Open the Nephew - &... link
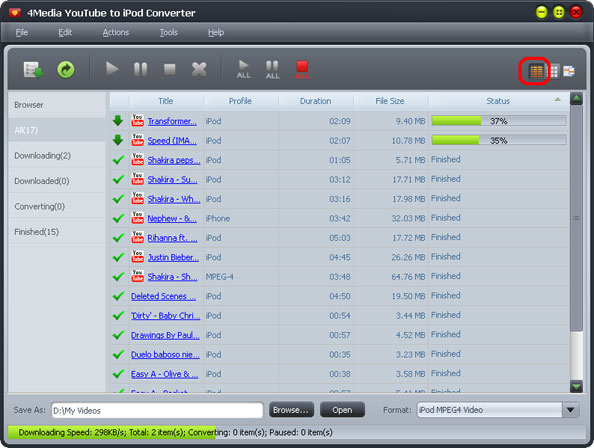 click(172, 219)
